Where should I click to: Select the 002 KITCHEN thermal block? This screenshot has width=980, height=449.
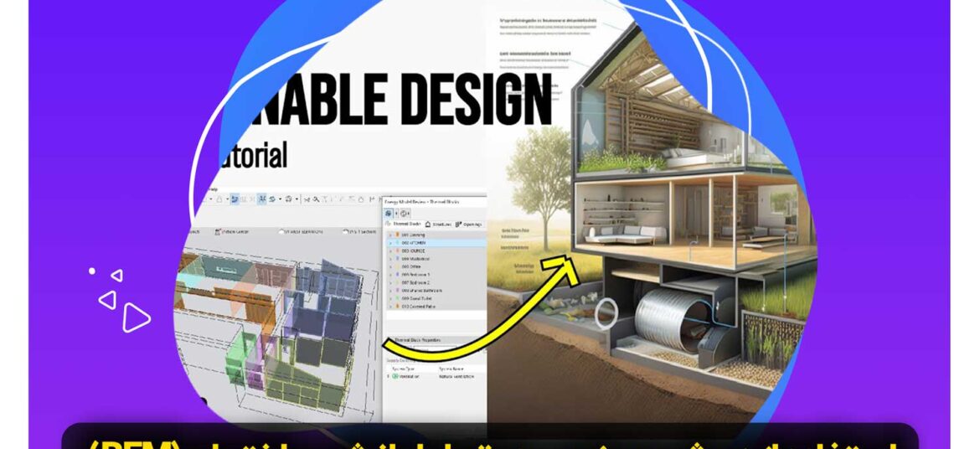(x=436, y=243)
